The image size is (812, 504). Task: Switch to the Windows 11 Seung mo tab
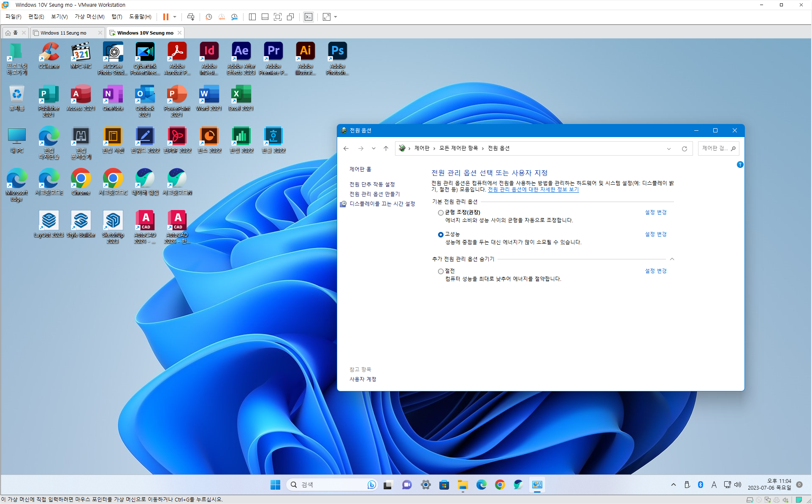click(x=63, y=33)
